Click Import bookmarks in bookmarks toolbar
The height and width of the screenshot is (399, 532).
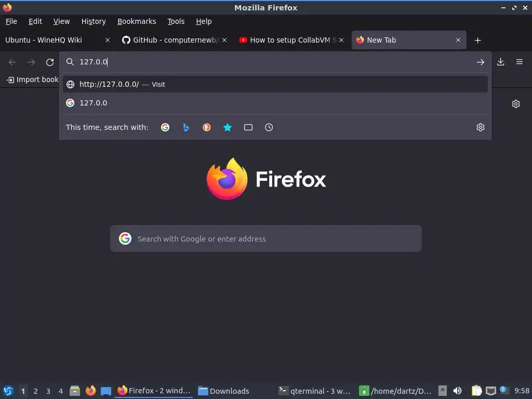[33, 79]
